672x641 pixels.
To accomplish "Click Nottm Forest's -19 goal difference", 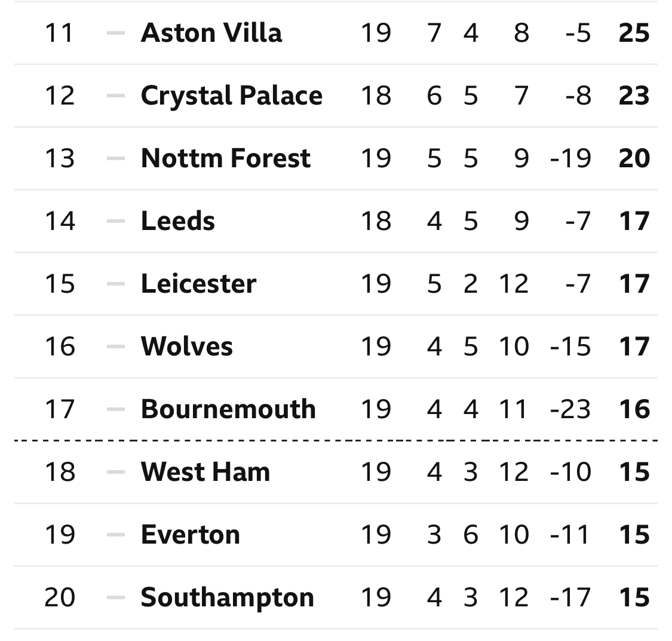I will coord(570,158).
